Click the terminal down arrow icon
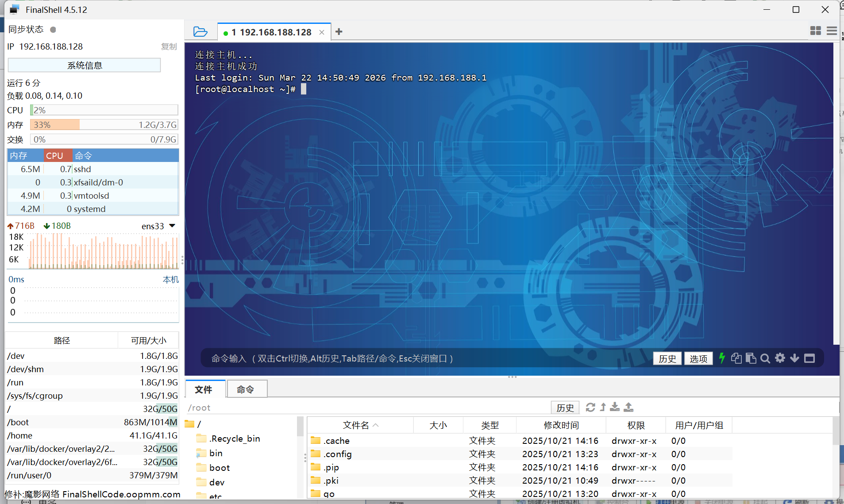844x504 pixels. point(794,358)
